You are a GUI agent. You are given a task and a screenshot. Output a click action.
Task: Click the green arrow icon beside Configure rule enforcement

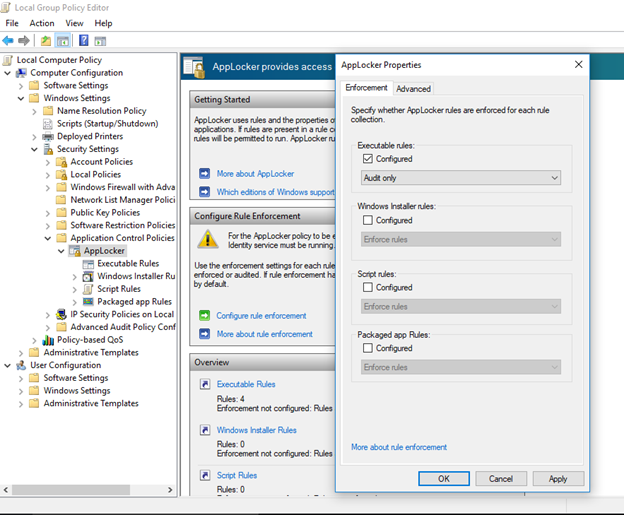(x=205, y=316)
